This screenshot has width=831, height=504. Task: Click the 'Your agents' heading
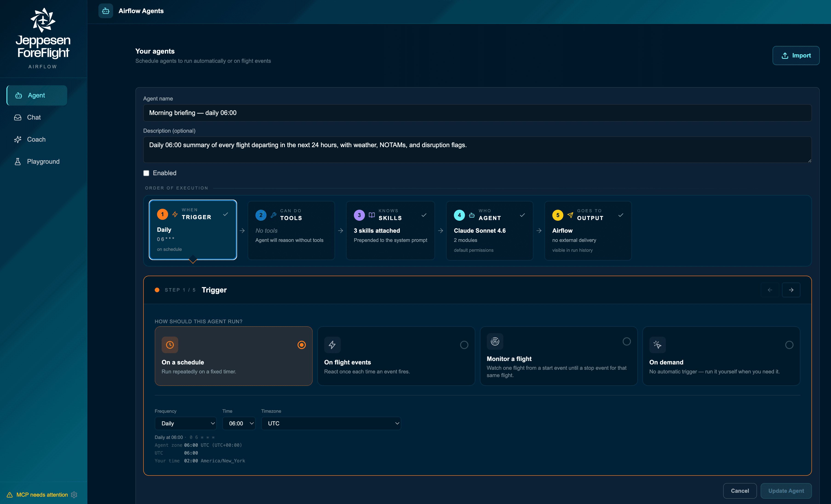pyautogui.click(x=155, y=51)
